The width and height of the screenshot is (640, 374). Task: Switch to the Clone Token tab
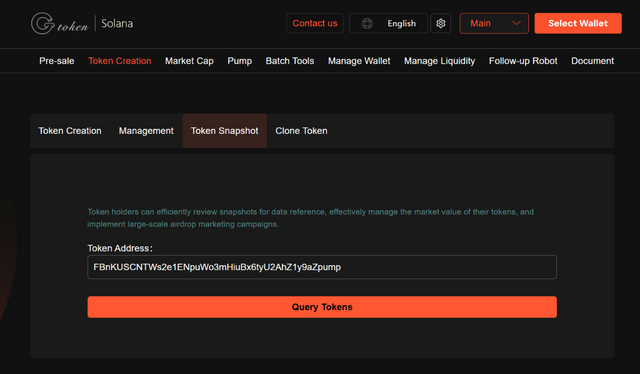click(x=301, y=131)
